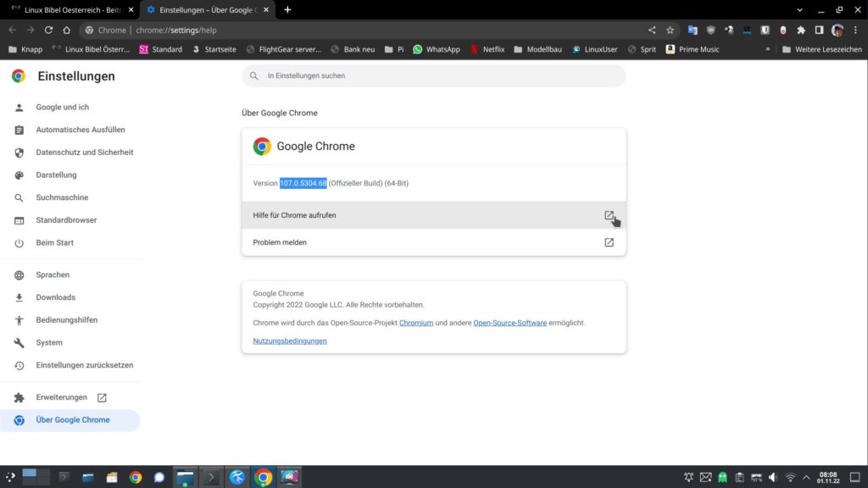Bookmark this page with the star icon
868x488 pixels.
tap(670, 30)
